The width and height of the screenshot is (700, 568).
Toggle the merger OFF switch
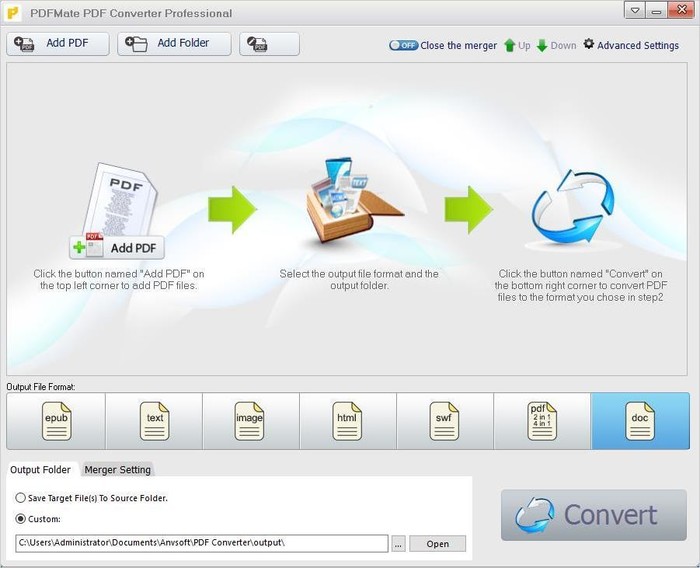(x=404, y=45)
